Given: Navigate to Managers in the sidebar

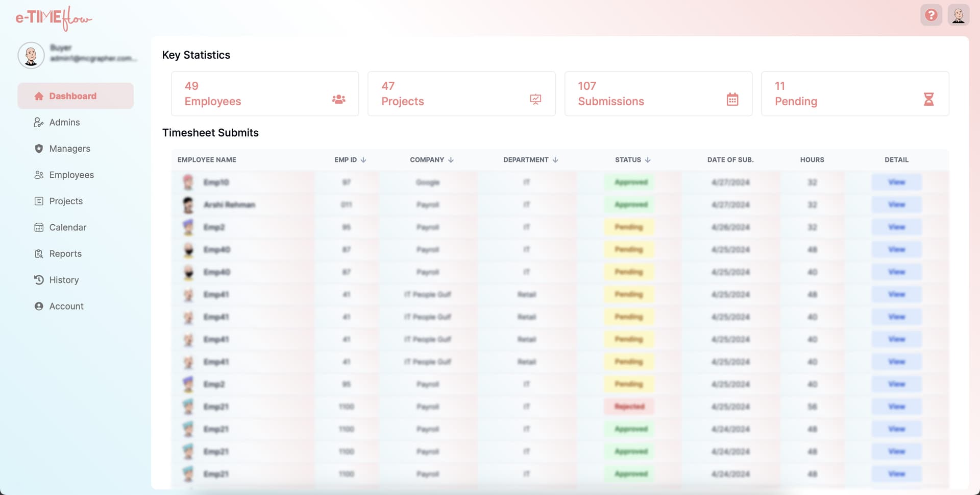Looking at the screenshot, I should [69, 149].
